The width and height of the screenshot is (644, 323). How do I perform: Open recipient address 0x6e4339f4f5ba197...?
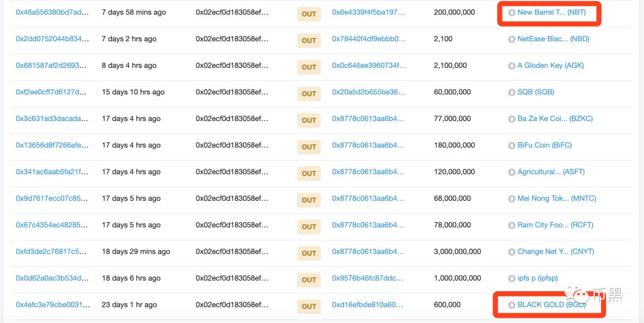[369, 13]
